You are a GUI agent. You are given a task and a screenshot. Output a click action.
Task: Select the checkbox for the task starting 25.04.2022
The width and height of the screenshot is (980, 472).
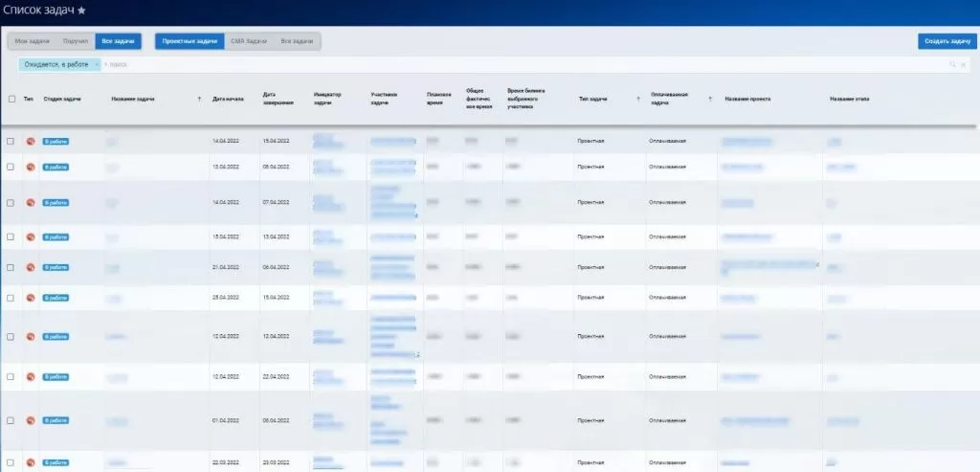[x=11, y=299]
